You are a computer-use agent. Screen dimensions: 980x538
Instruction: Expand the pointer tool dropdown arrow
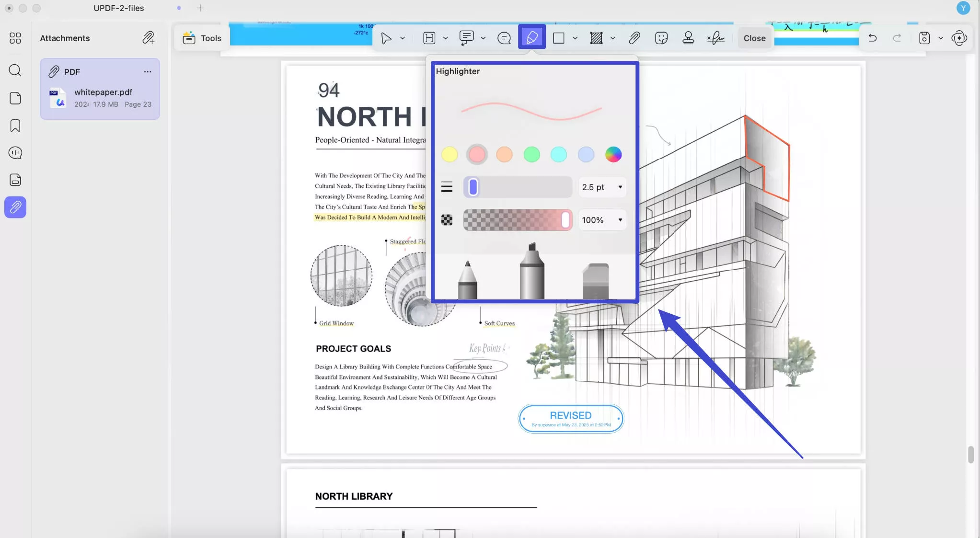[x=403, y=38]
